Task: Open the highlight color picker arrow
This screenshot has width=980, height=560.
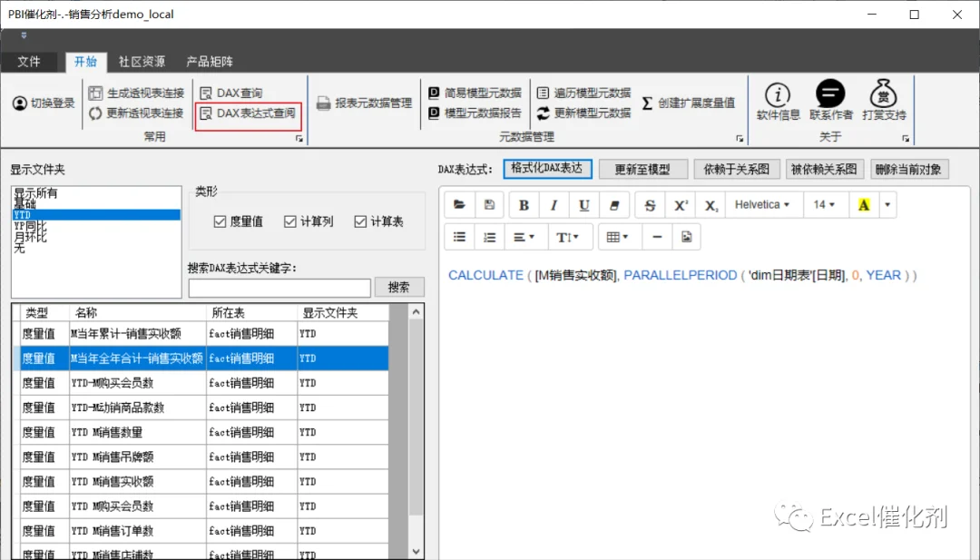Action: pyautogui.click(x=887, y=205)
